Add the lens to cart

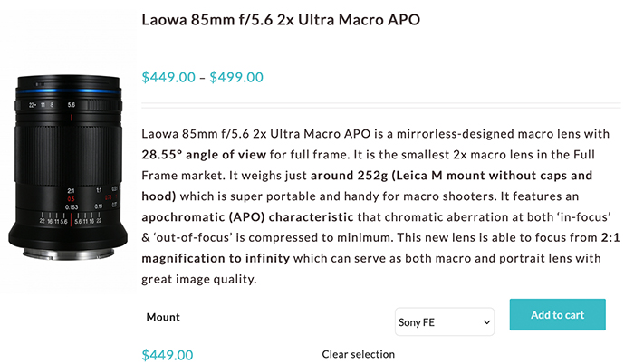tap(557, 315)
